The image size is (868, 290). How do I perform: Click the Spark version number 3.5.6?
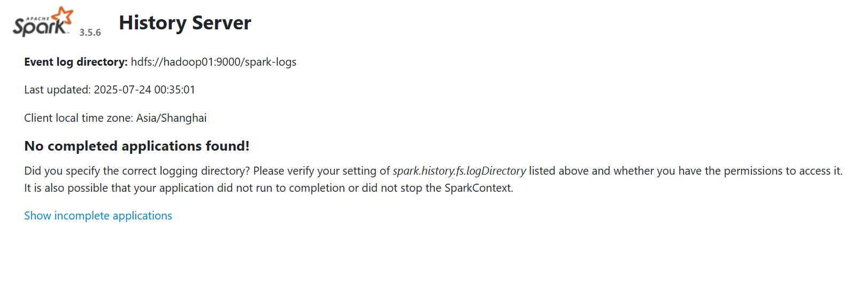[90, 33]
